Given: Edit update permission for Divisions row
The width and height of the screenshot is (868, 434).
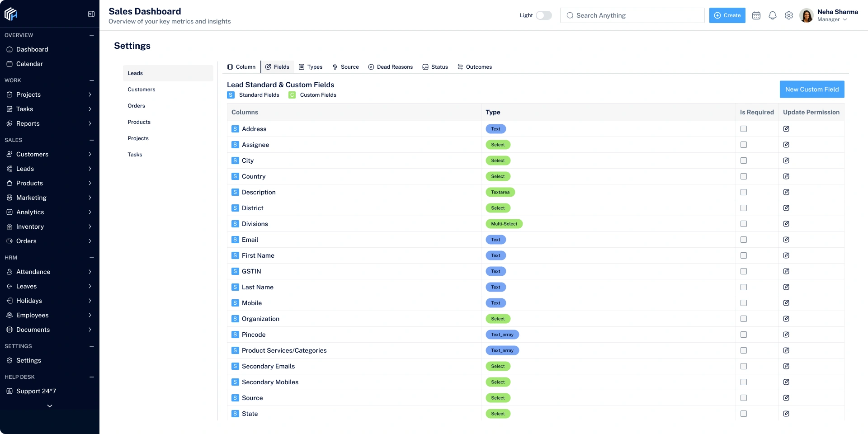Looking at the screenshot, I should 786,224.
